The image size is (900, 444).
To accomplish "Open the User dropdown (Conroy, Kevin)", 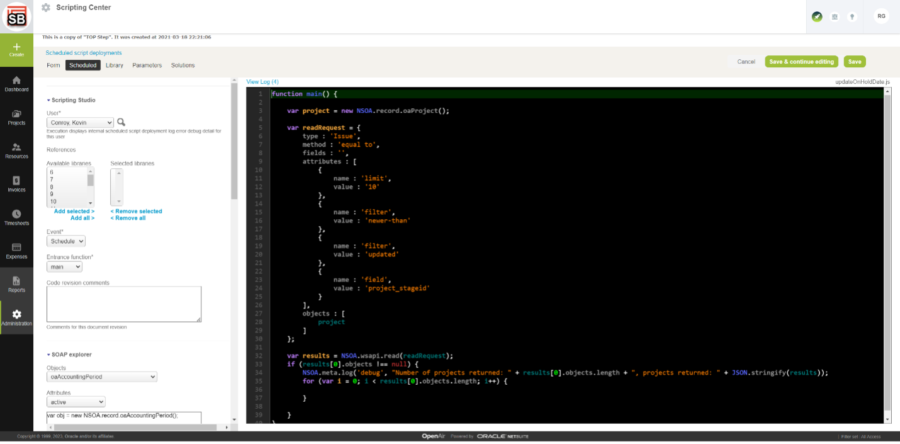I will [80, 122].
